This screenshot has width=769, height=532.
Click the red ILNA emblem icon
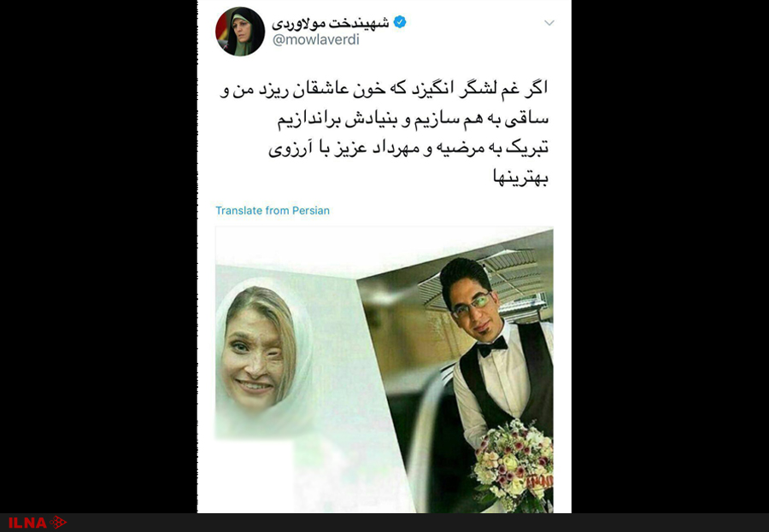pyautogui.click(x=58, y=523)
